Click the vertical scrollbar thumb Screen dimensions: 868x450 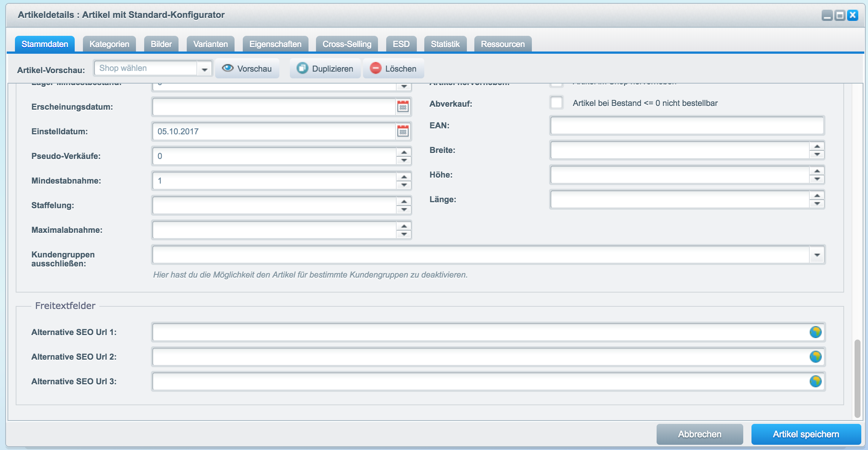coord(858,378)
